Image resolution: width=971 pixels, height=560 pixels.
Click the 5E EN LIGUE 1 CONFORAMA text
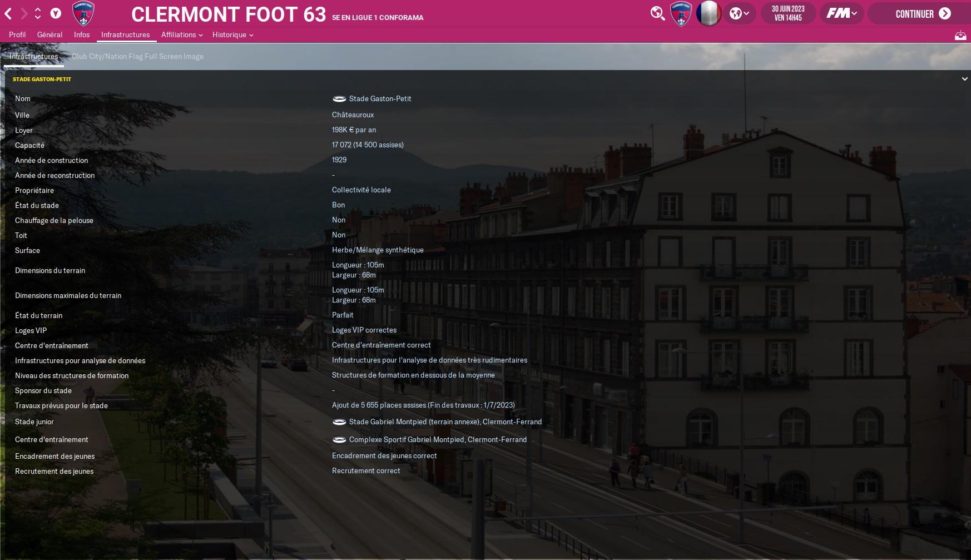tap(378, 17)
